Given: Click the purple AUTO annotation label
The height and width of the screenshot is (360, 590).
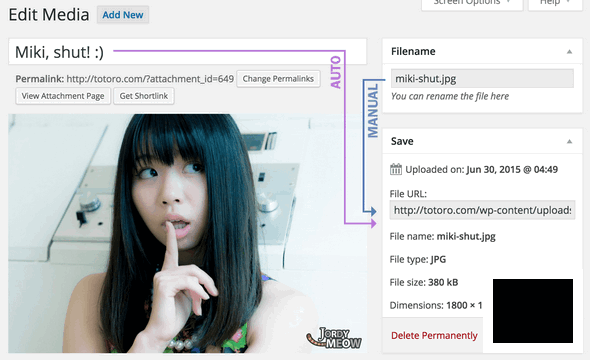Looking at the screenshot, I should (335, 72).
